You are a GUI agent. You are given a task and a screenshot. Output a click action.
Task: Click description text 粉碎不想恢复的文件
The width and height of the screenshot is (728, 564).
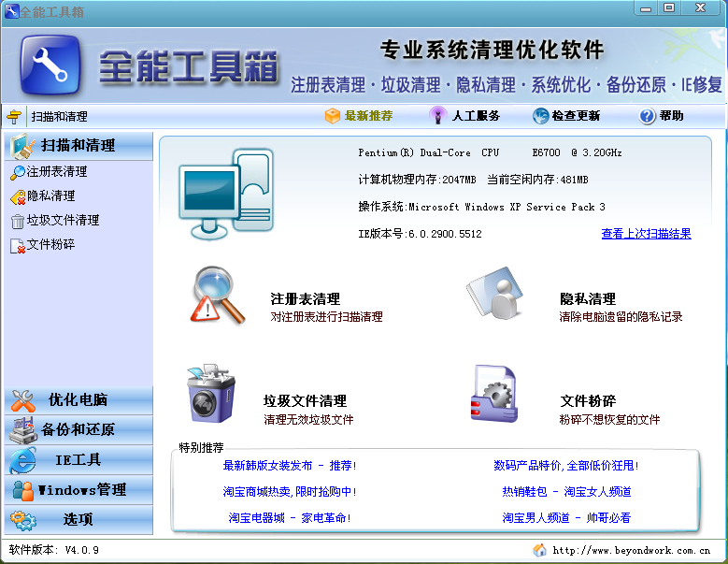pos(609,420)
